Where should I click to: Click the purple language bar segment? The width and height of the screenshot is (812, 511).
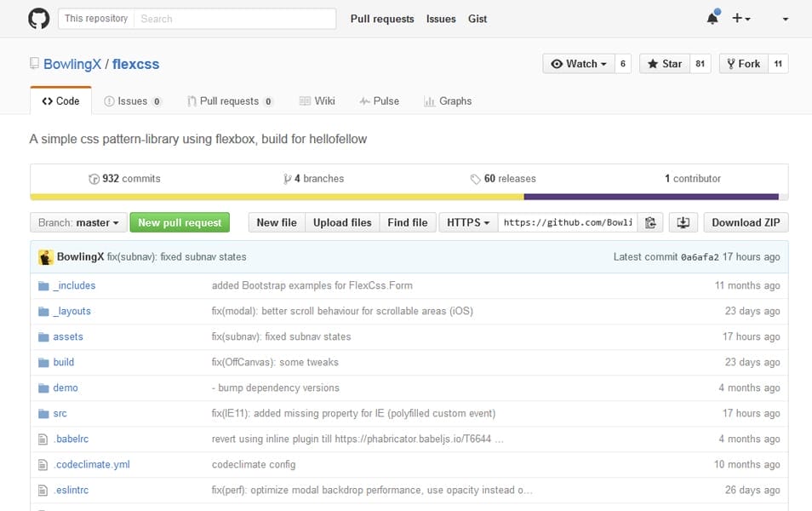pyautogui.click(x=651, y=197)
